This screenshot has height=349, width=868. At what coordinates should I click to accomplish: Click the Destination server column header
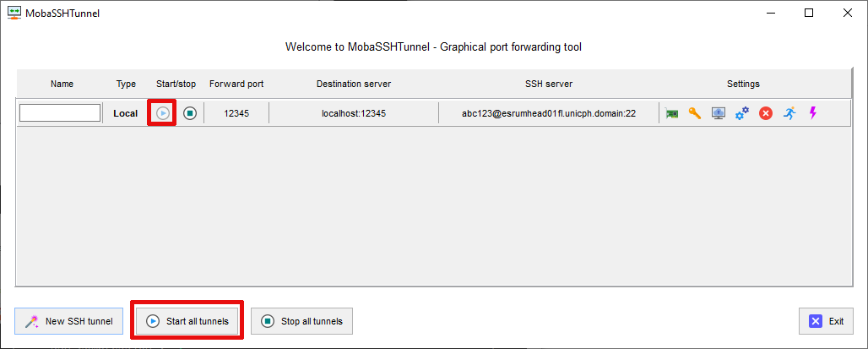[x=354, y=85]
